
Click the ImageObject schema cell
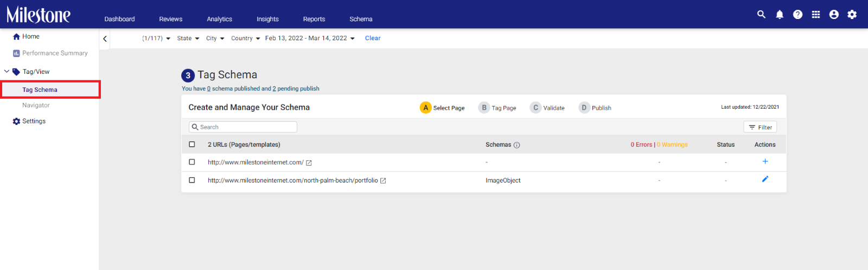tap(503, 180)
